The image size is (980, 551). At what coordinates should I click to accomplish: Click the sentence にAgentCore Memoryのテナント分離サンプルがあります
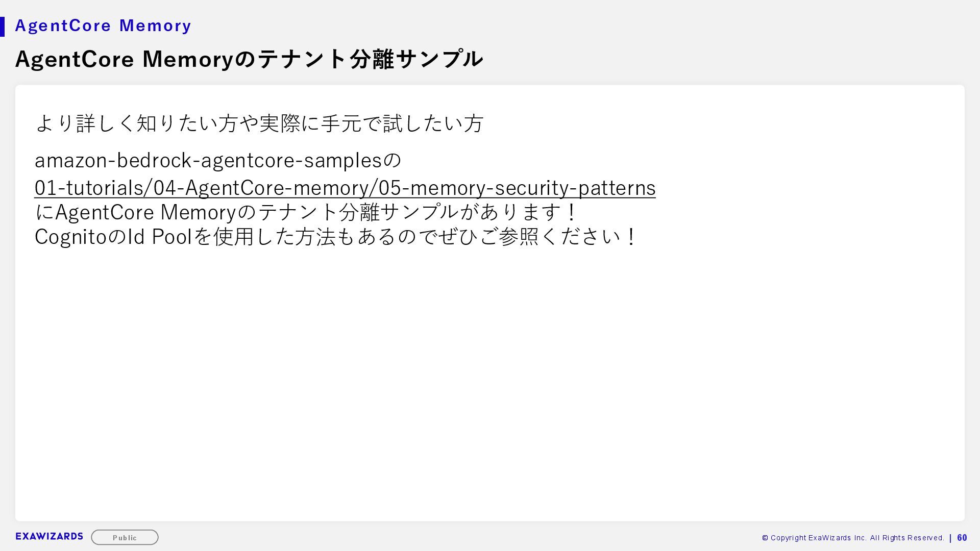coord(305,212)
